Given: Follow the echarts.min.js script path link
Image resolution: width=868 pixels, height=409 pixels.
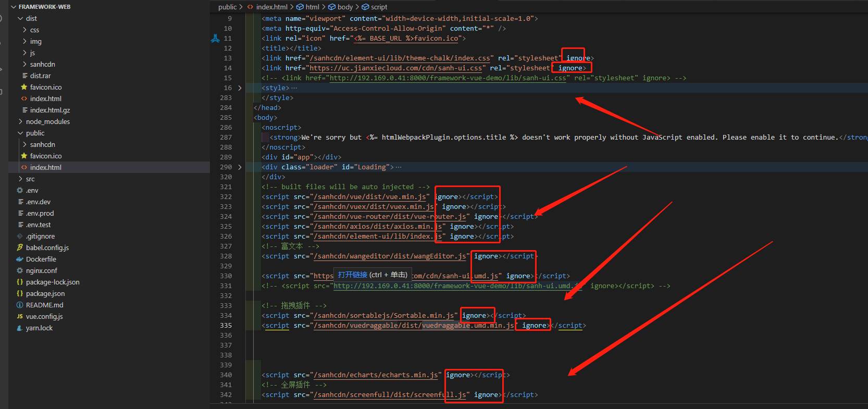Looking at the screenshot, I should coord(376,375).
